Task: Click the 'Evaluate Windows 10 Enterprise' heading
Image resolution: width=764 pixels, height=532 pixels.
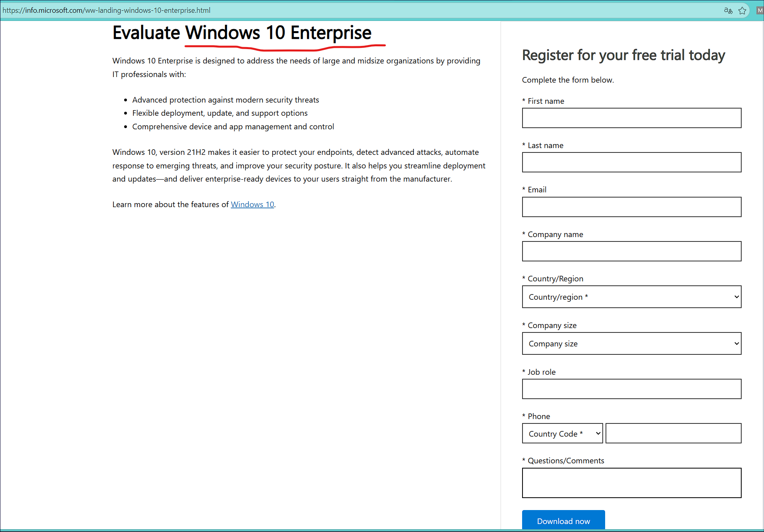Action: tap(242, 33)
